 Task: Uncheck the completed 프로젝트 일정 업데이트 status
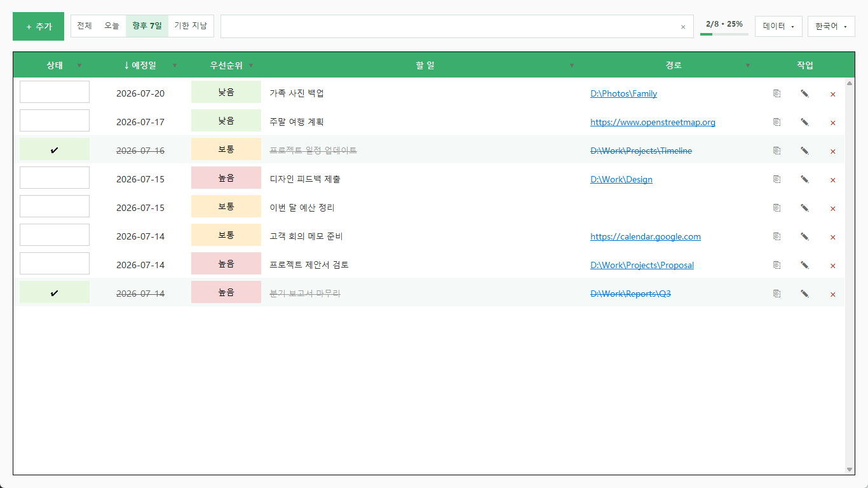(55, 149)
